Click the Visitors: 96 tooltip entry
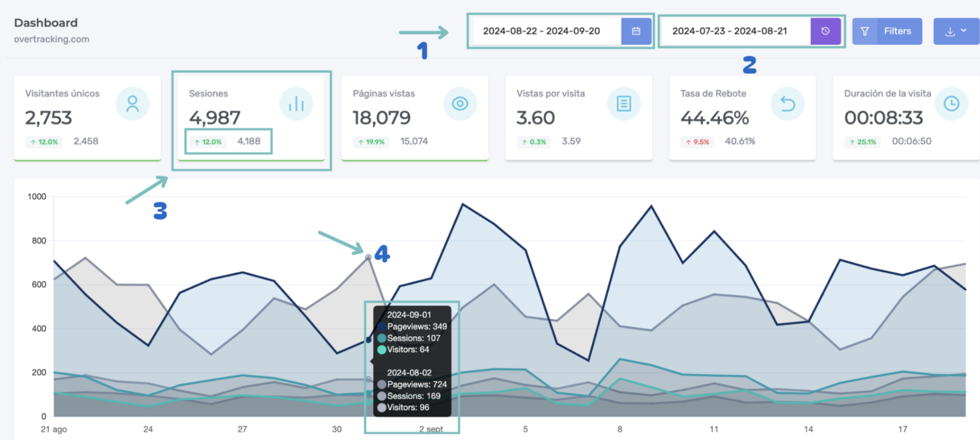Image resolution: width=980 pixels, height=440 pixels. click(403, 407)
